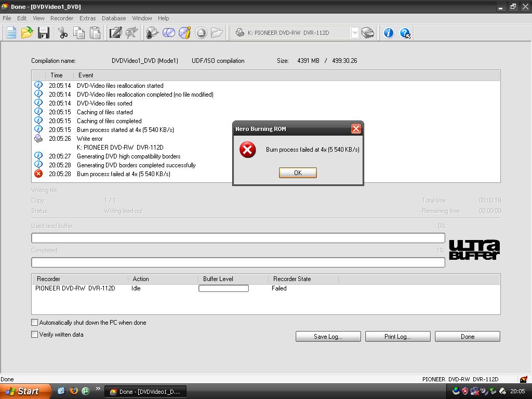Click the Recorder column header
The width and height of the screenshot is (532, 399).
pyautogui.click(x=80, y=279)
